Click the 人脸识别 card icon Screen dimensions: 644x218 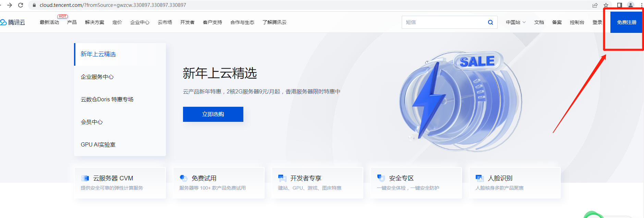click(480, 178)
